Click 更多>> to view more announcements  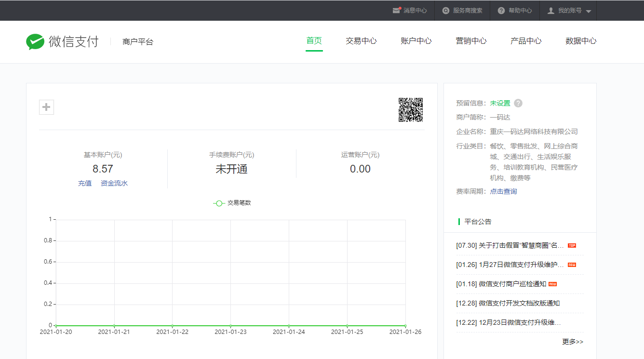(x=573, y=342)
